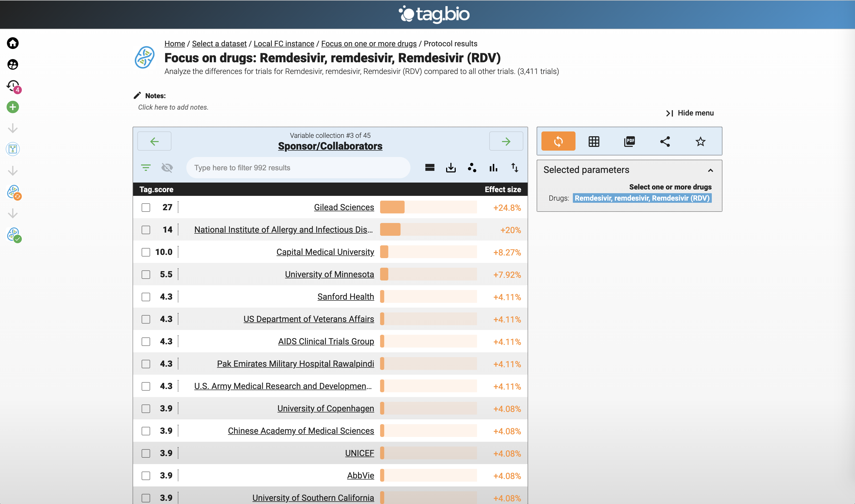Viewport: 855px width, 504px height.
Task: Focus the filter 992 results field
Action: tap(298, 168)
